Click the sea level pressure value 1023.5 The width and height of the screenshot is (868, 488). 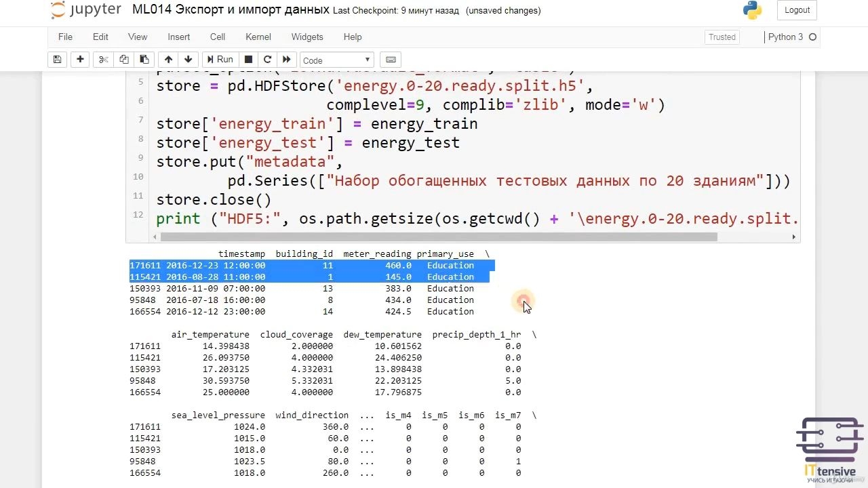click(250, 462)
